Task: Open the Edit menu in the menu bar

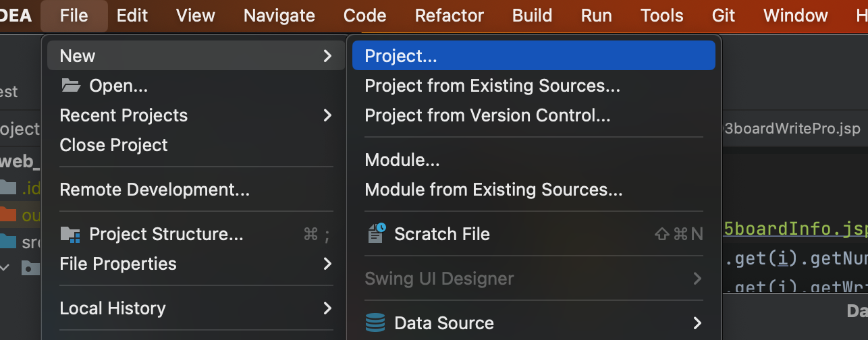Action: (x=132, y=15)
